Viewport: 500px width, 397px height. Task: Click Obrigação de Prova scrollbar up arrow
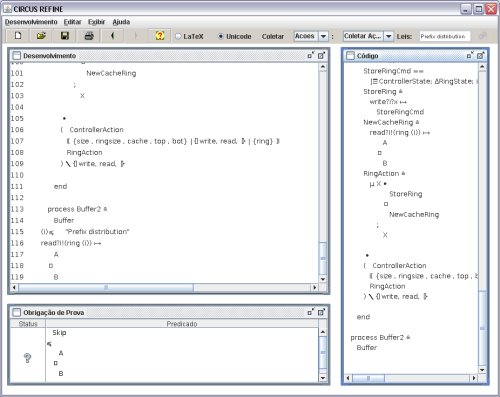click(323, 332)
